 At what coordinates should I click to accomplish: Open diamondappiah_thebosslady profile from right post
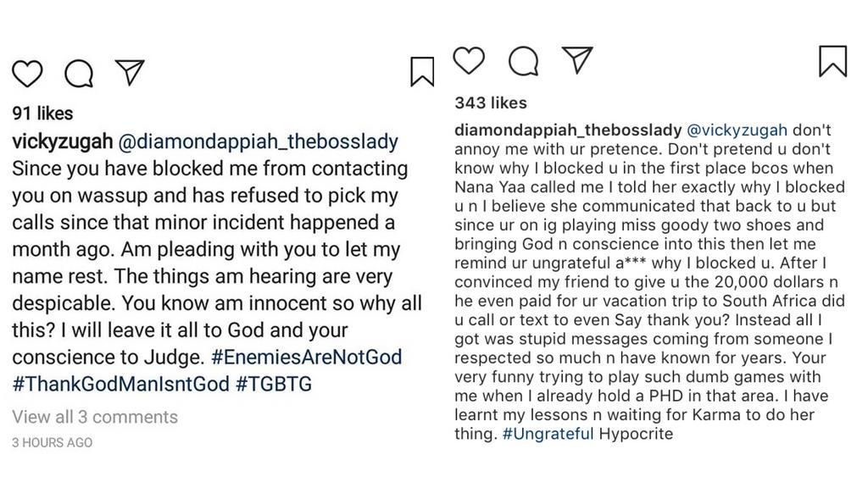point(568,130)
